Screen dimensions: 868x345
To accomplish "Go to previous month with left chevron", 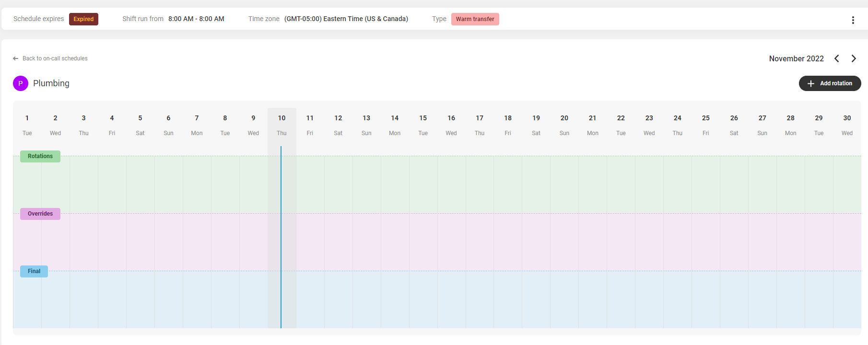I will coord(837,58).
